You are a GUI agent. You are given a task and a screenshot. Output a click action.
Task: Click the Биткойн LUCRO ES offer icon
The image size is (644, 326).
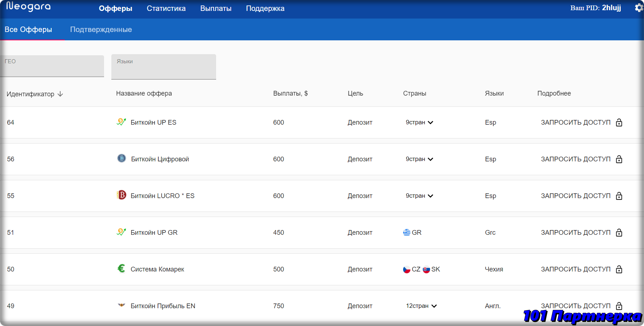pos(122,195)
